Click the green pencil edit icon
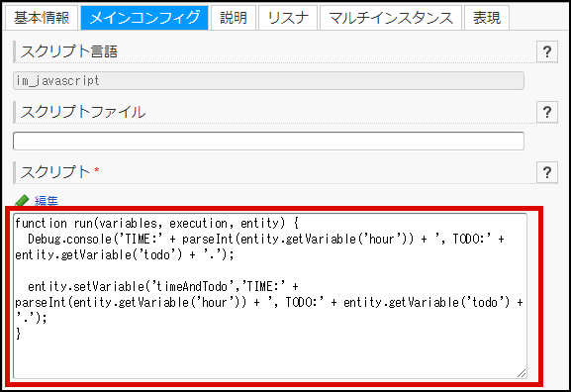This screenshot has height=392, width=571. click(22, 201)
